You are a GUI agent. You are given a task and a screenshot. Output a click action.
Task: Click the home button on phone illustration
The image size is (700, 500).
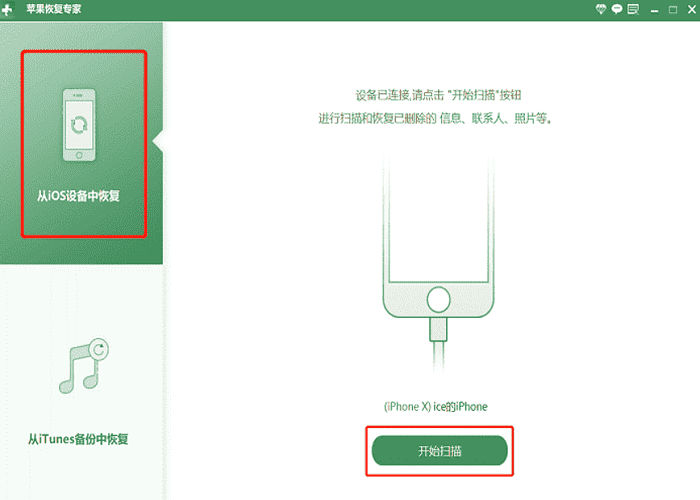(438, 300)
